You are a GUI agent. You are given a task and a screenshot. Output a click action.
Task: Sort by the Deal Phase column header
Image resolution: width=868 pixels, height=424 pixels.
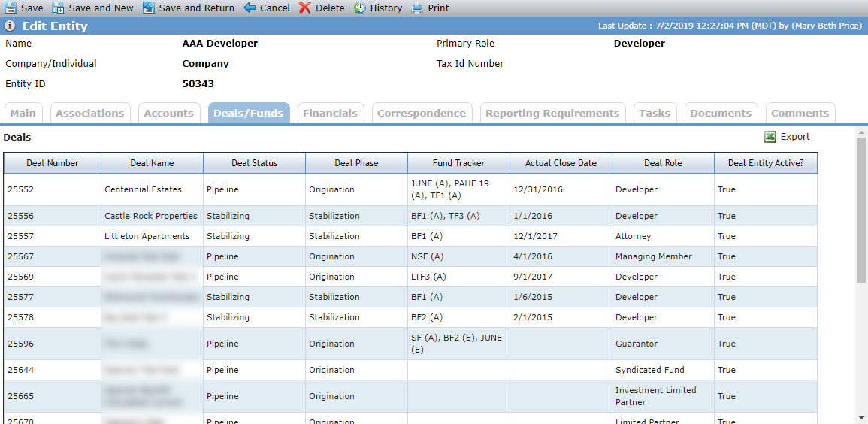pos(356,163)
